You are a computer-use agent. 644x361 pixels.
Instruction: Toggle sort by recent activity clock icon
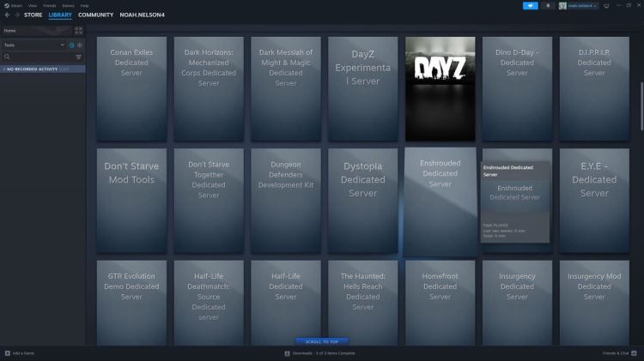[x=72, y=45]
